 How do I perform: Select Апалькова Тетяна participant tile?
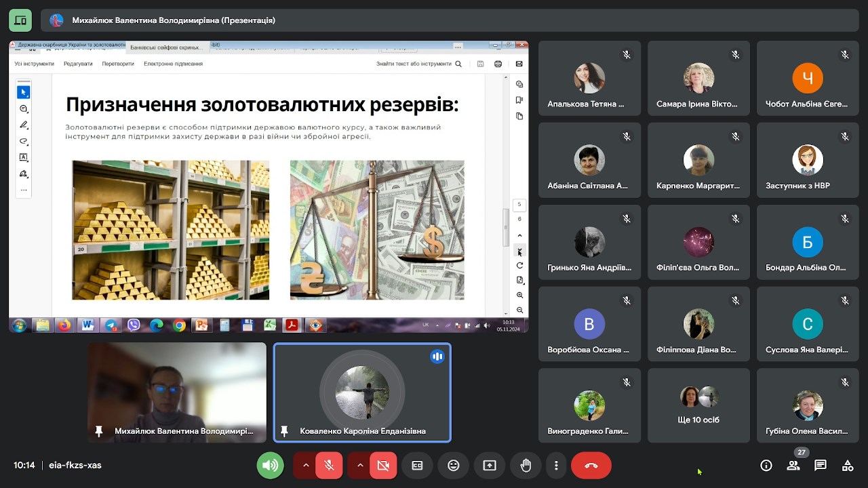click(x=589, y=77)
